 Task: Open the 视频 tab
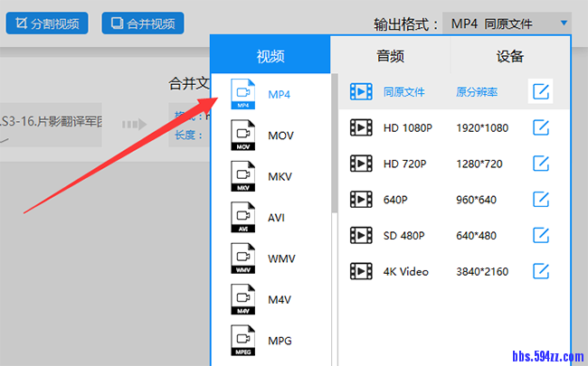click(270, 56)
